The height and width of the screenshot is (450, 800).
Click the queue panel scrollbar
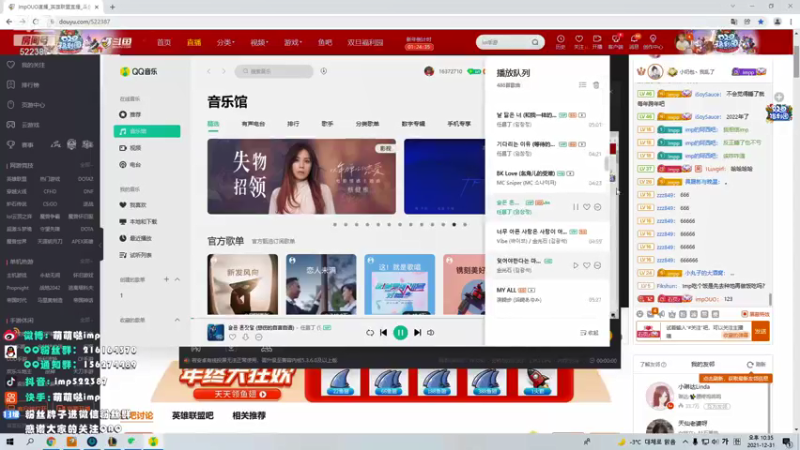click(607, 163)
